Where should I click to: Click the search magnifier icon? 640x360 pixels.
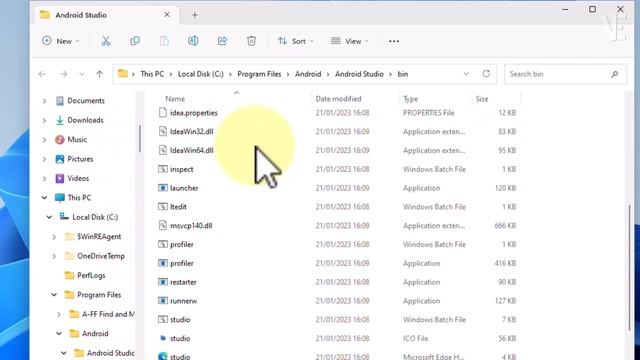615,74
